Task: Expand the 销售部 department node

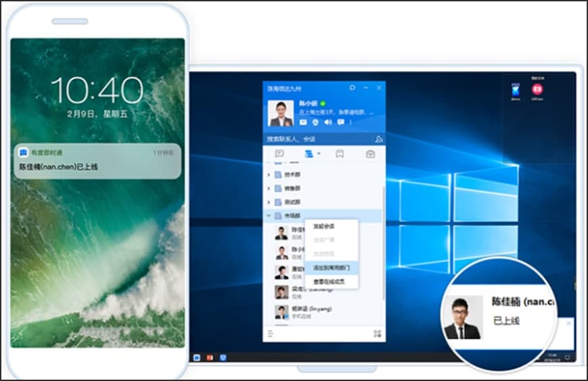Action: [269, 188]
